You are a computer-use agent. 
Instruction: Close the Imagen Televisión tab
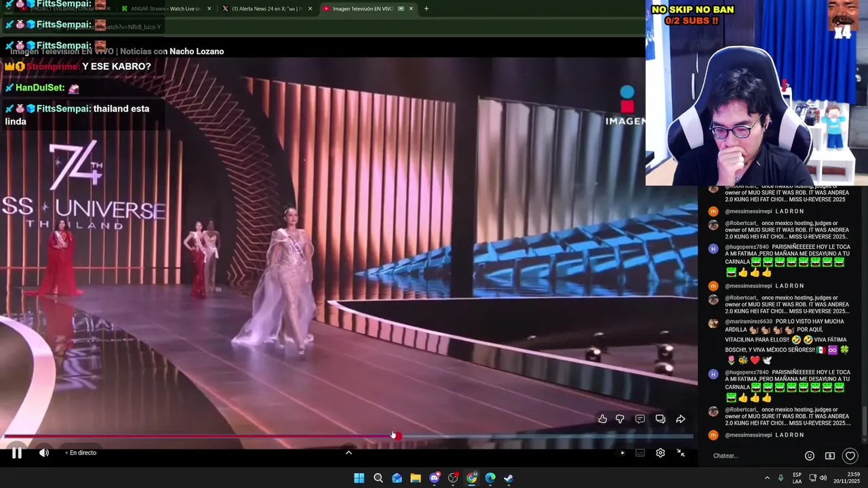pyautogui.click(x=411, y=9)
